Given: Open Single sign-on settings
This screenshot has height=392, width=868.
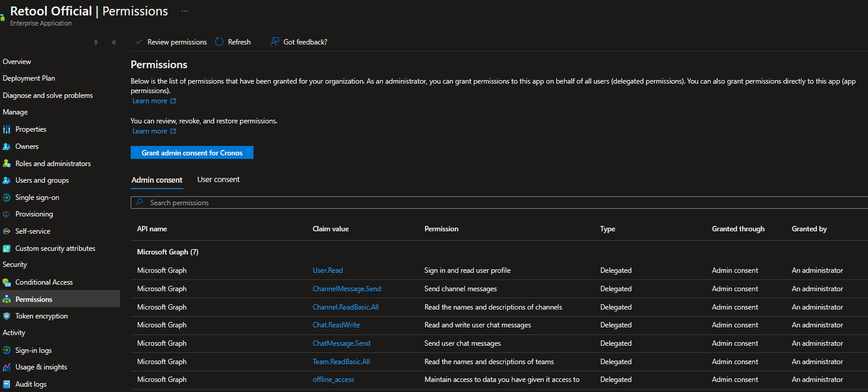Looking at the screenshot, I should click(x=37, y=197).
